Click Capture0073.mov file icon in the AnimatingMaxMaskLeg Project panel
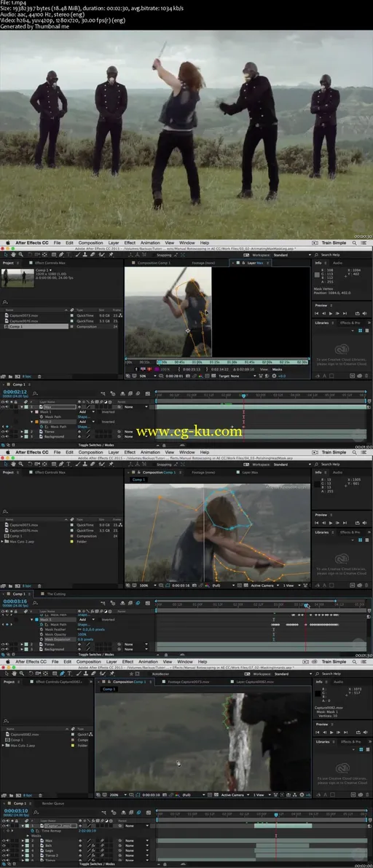373x868 pixels. tap(7, 315)
